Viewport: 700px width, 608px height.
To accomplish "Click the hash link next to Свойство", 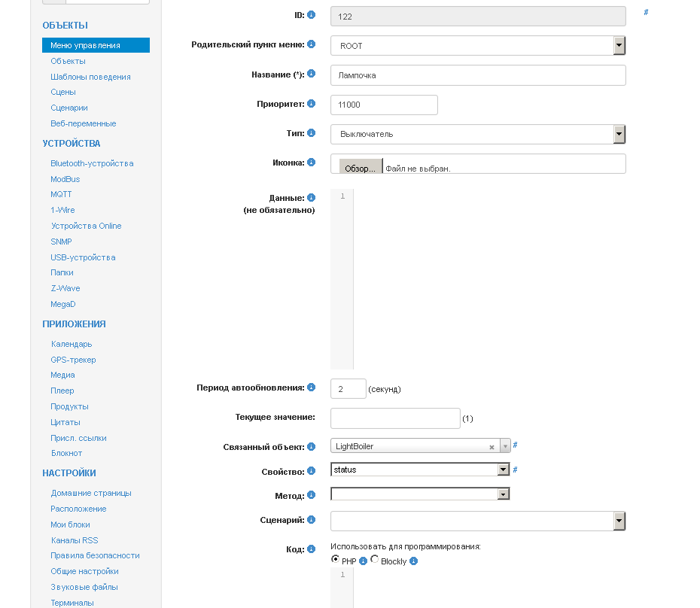I will click(515, 470).
